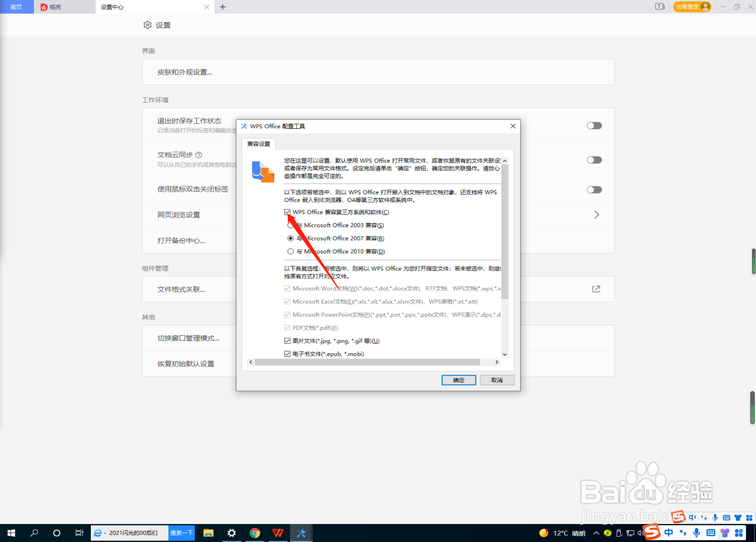This screenshot has width=756, height=542.
Task: Close the 设置中心 tab with its X
Action: coord(206,7)
